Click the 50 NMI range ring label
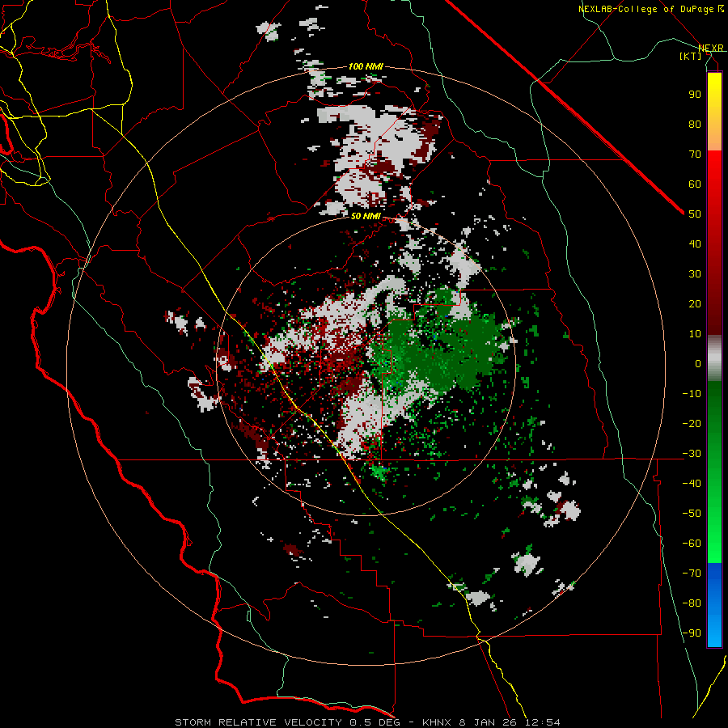728x728 pixels. 366,216
